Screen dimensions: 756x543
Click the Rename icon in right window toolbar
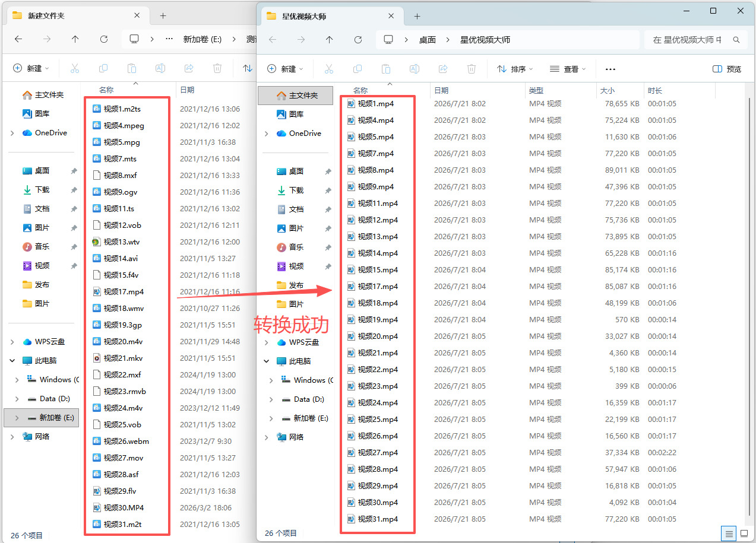[x=415, y=69]
